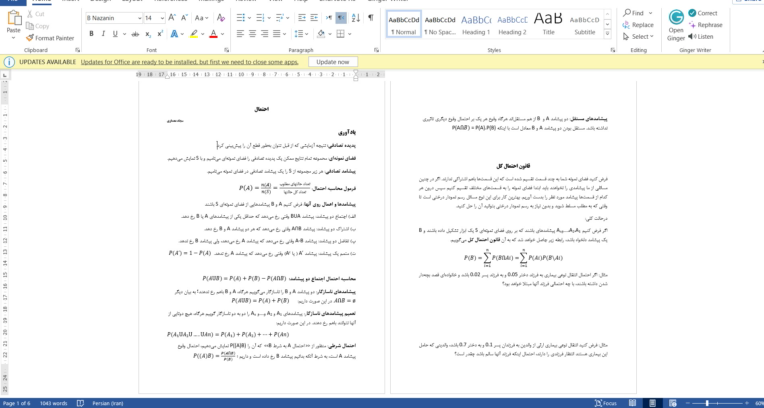The width and height of the screenshot is (764, 408).
Task: Open the font name dropdown
Action: 140,18
